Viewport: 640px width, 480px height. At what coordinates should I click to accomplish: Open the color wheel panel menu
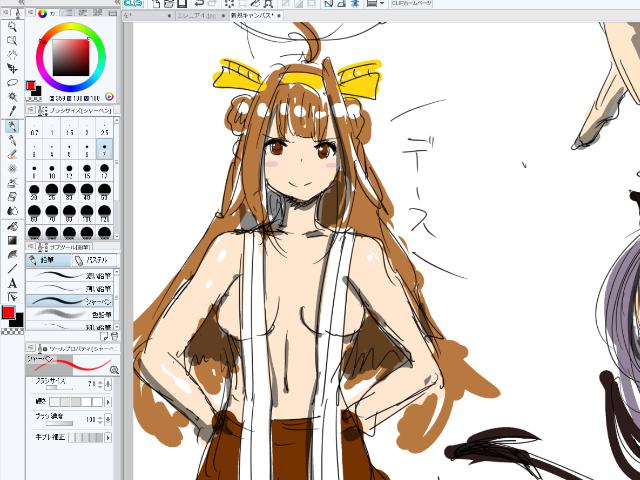pyautogui.click(x=31, y=13)
